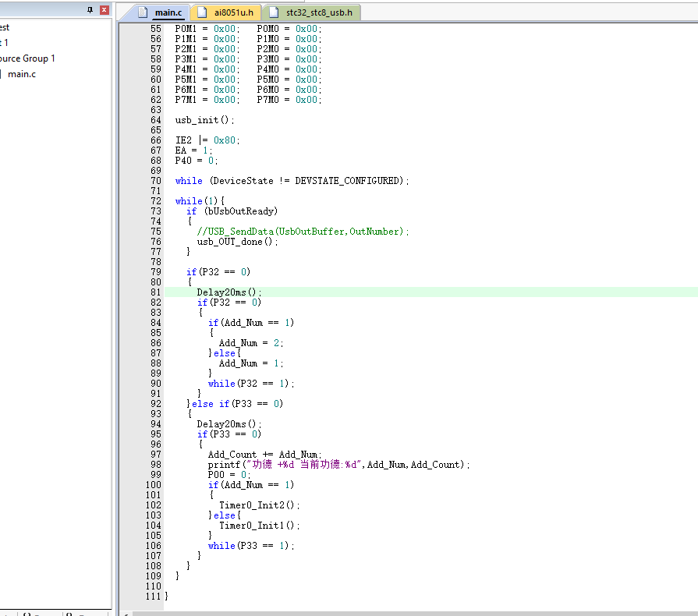This screenshot has width=698, height=616.
Task: Click if(P32 == 0) on line 82
Action: pyautogui.click(x=229, y=303)
